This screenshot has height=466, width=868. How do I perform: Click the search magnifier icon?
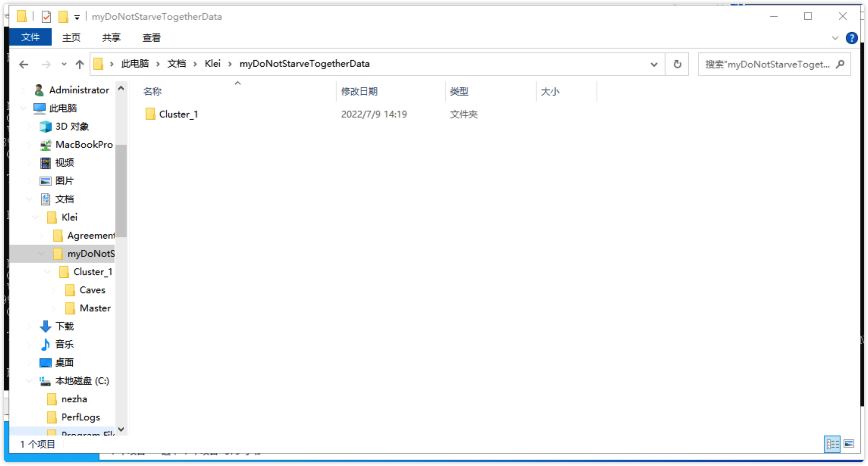[x=840, y=64]
